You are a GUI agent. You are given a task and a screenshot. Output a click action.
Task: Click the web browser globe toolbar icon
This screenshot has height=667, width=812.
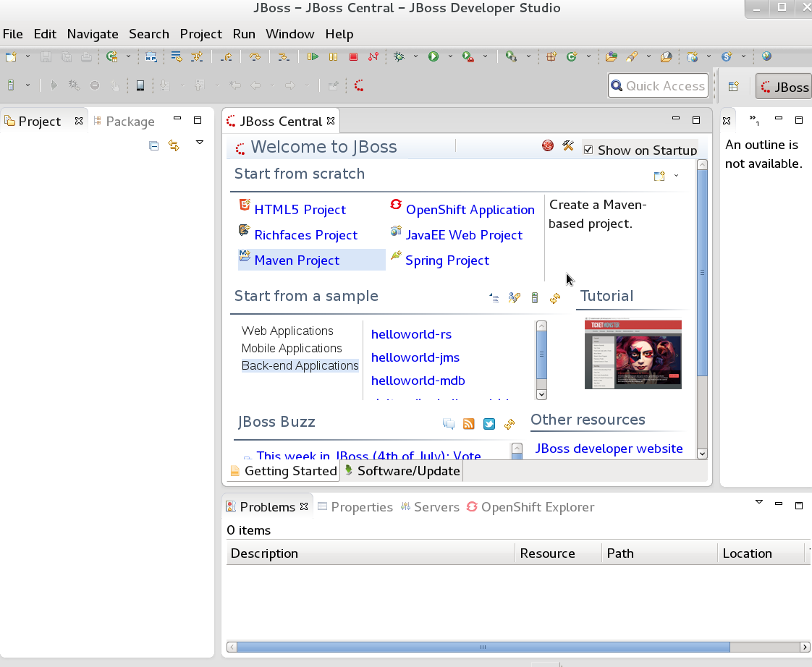(767, 56)
